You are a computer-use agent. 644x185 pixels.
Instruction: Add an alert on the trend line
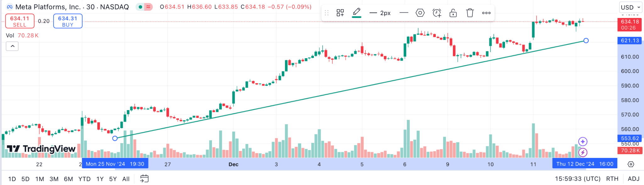point(437,13)
